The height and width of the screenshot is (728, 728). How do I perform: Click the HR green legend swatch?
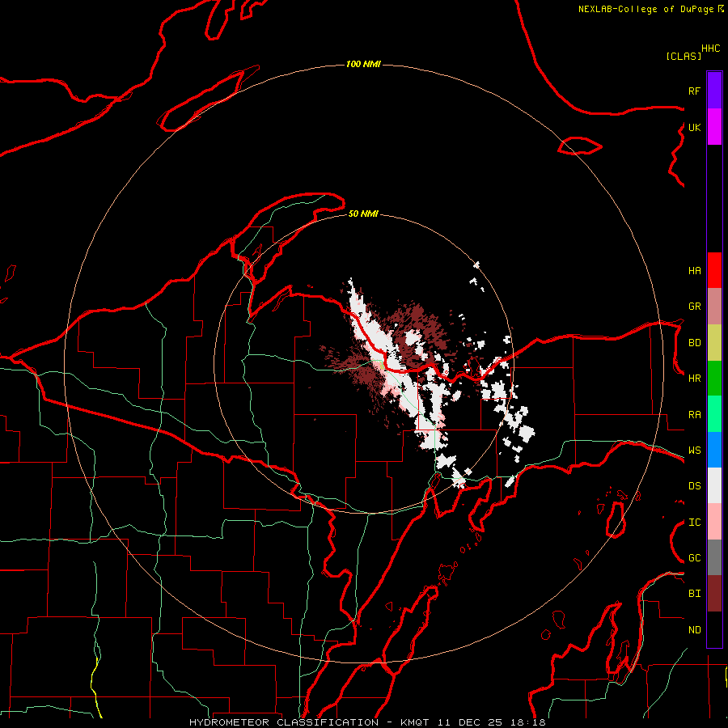point(714,379)
